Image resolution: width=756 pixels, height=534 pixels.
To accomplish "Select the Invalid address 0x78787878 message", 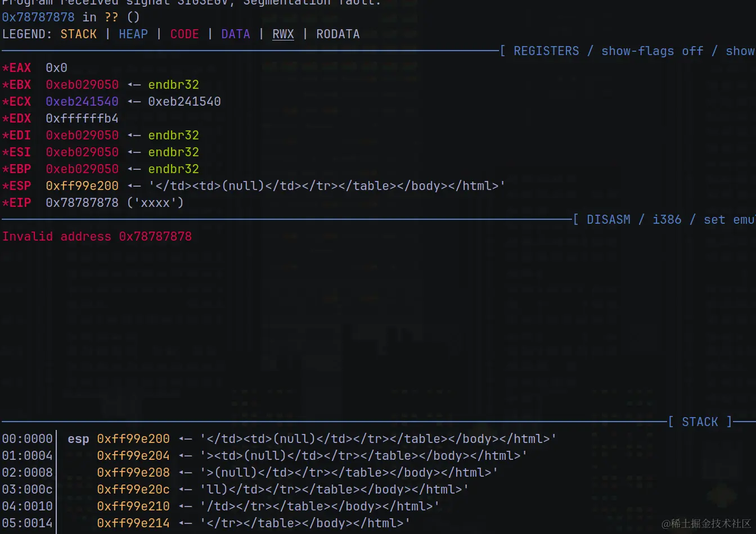I will (97, 237).
